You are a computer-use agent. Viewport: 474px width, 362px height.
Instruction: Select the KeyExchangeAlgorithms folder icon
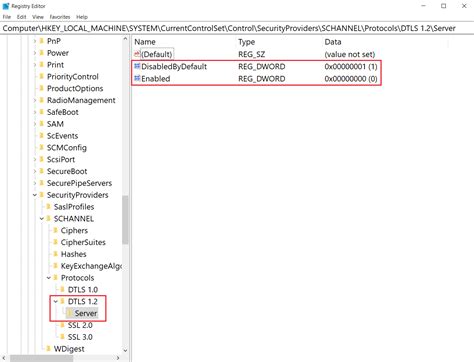56,266
